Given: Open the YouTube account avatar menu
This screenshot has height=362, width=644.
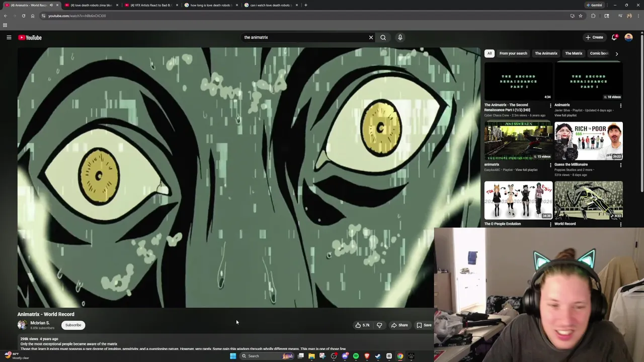Looking at the screenshot, I should (x=628, y=37).
